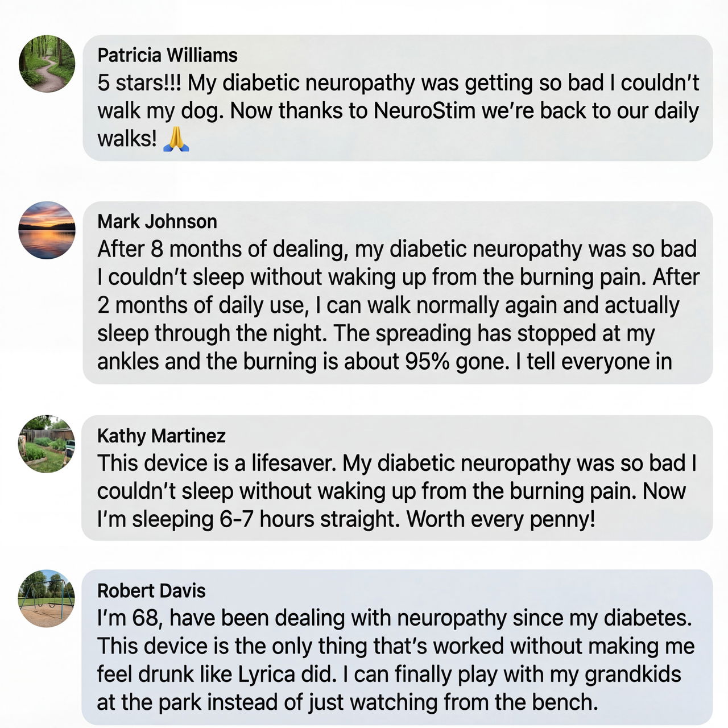Click the Mark Johnson name link

157,221
